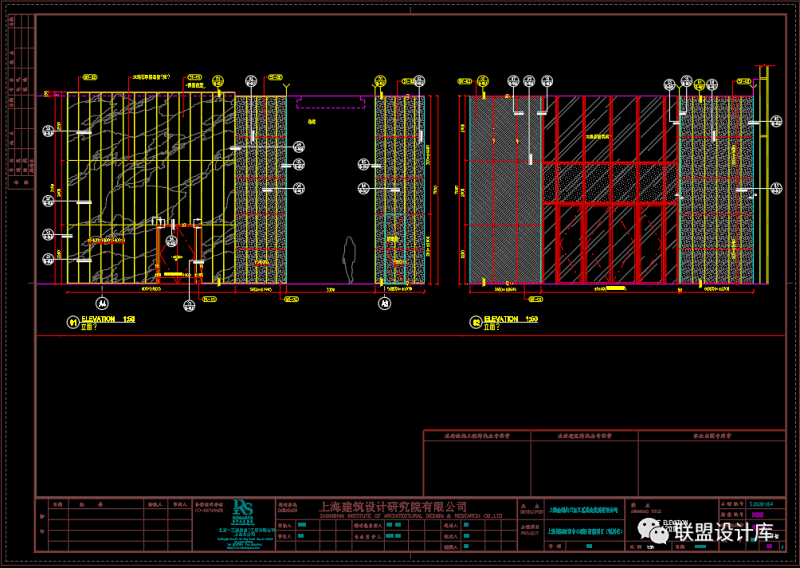Select the A4 grid axis bubble
The image size is (800, 568).
101,301
